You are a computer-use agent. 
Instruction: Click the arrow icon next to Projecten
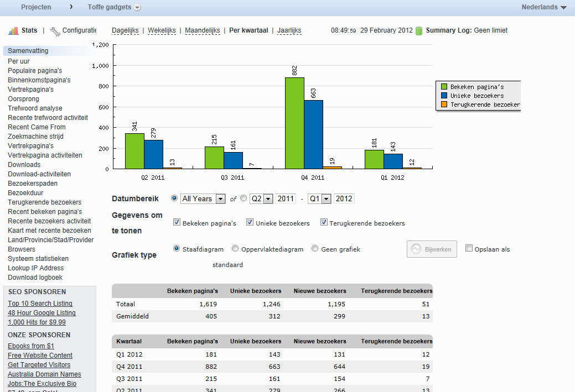(x=71, y=7)
